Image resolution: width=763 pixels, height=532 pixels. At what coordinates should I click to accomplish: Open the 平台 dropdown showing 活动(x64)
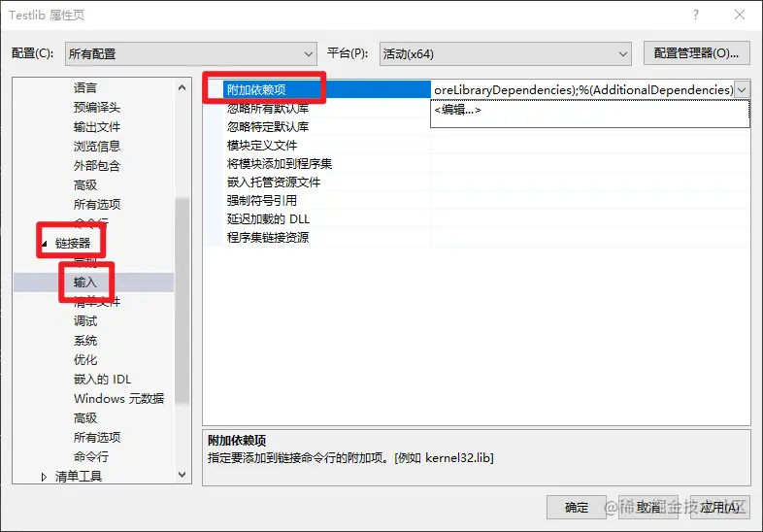click(505, 53)
